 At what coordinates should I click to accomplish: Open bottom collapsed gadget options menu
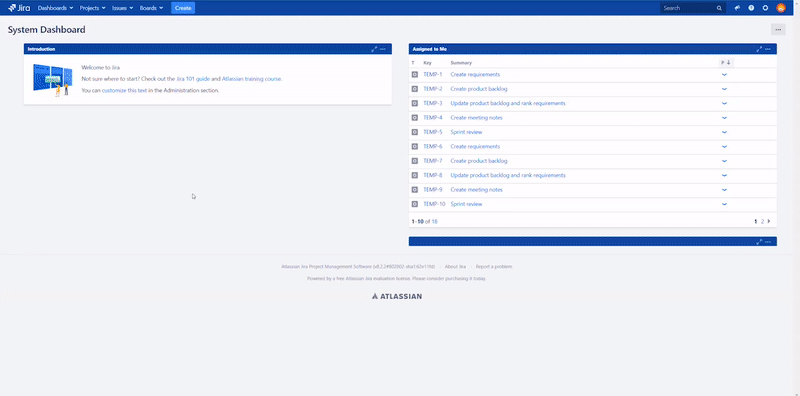[x=768, y=241]
